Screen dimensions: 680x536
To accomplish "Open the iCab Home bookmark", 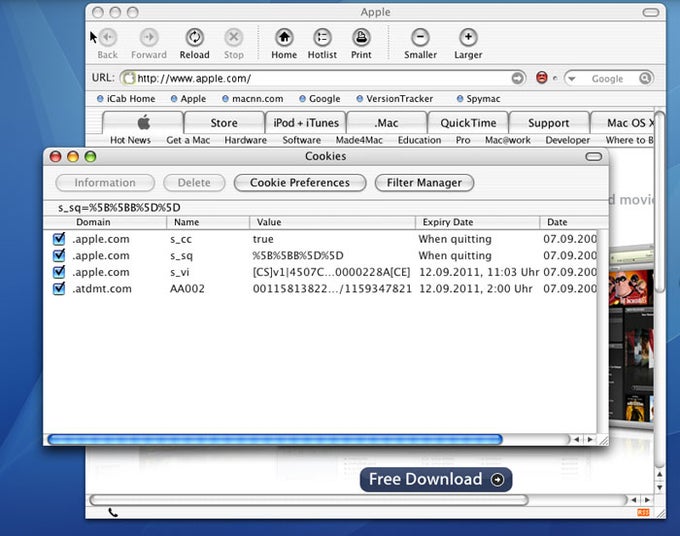I will [x=126, y=99].
